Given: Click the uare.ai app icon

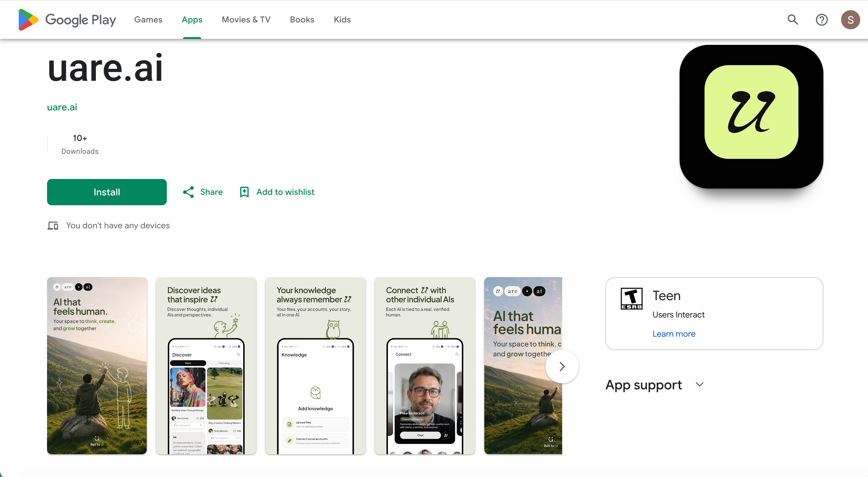Looking at the screenshot, I should click(x=751, y=116).
